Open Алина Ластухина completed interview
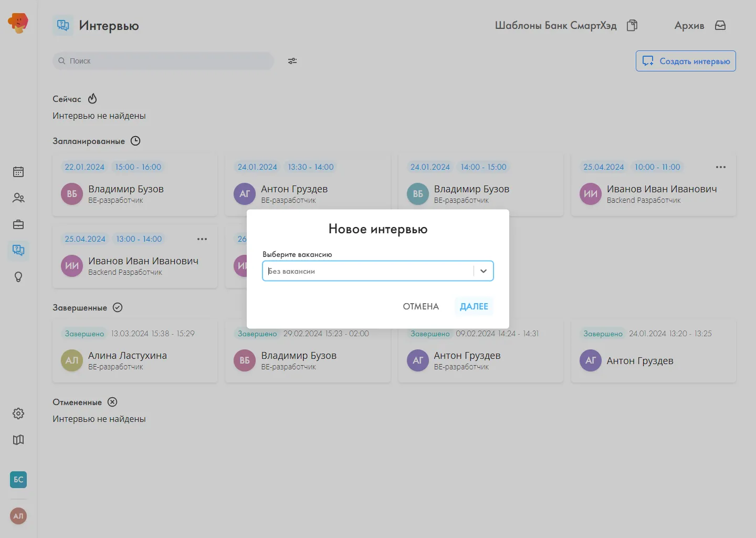 (135, 351)
